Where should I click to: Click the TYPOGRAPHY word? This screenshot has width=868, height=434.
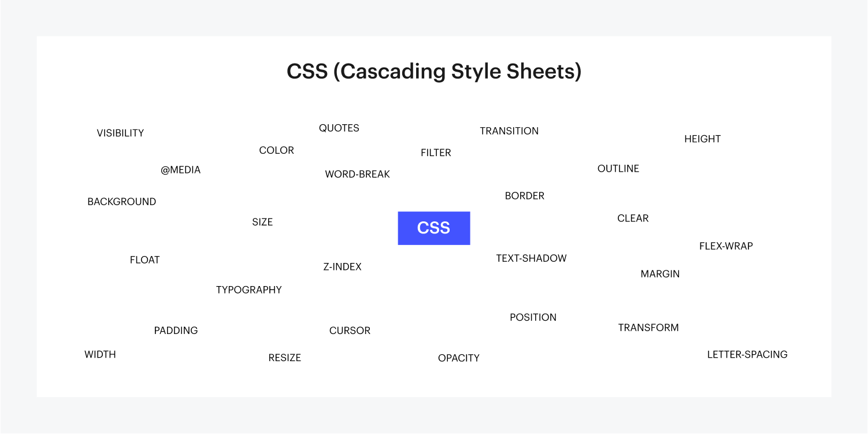[x=248, y=290]
